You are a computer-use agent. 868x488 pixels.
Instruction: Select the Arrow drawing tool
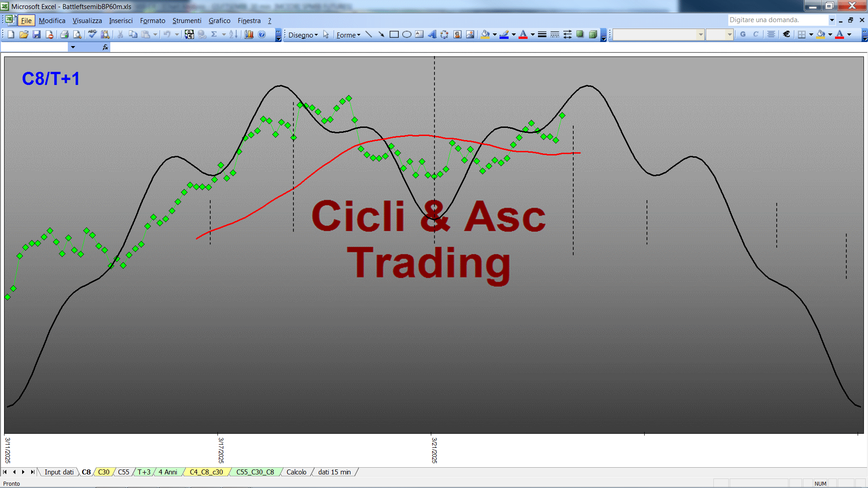pos(382,34)
